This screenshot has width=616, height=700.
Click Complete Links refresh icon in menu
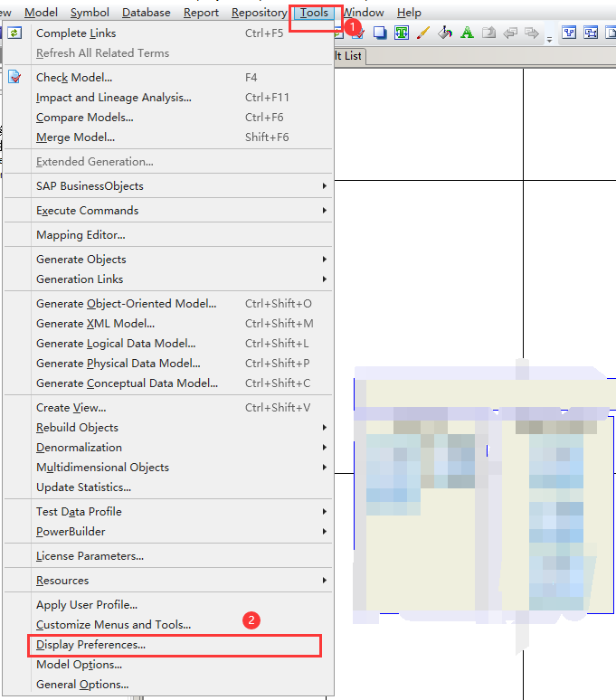[x=14, y=33]
